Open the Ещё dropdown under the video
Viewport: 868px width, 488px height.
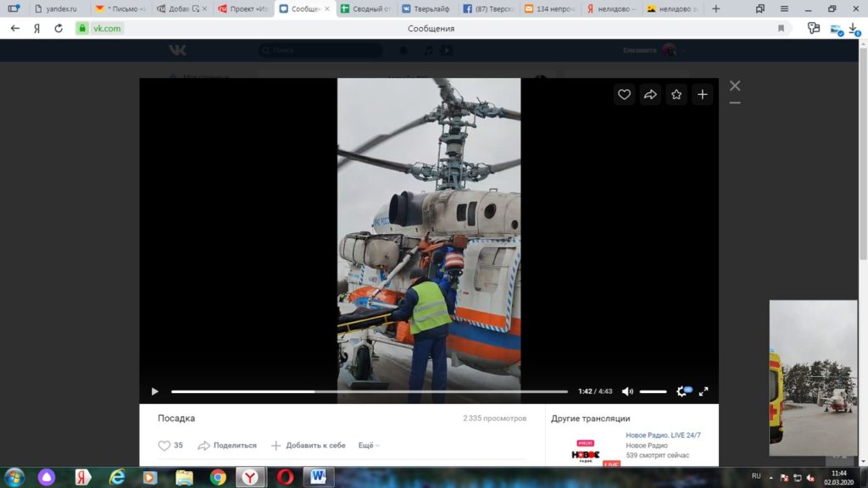pos(366,445)
